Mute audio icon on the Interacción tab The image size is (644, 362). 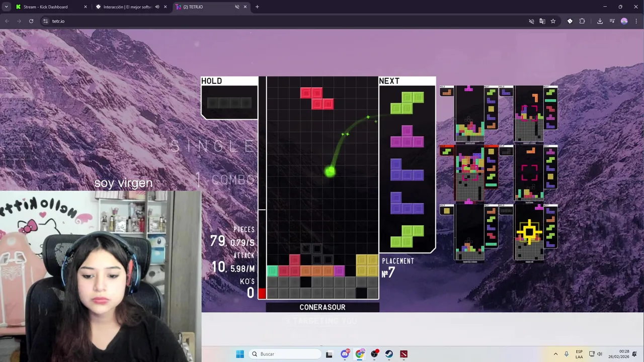[157, 7]
